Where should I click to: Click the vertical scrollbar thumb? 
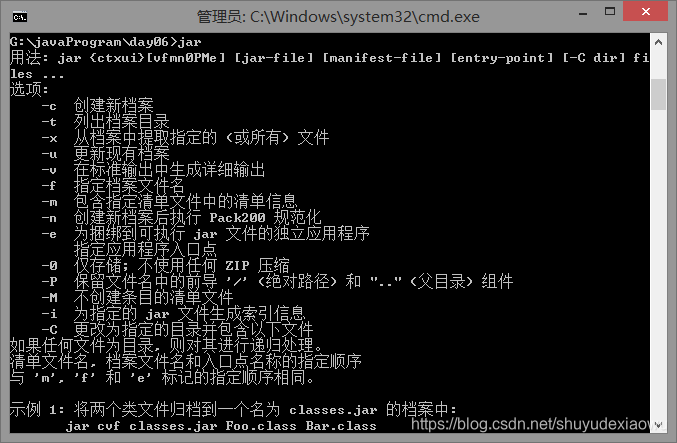(x=658, y=95)
